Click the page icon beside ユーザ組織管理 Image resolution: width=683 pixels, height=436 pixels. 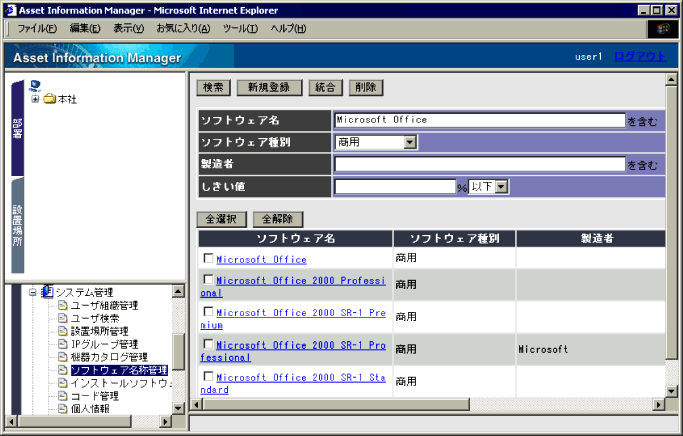(63, 305)
